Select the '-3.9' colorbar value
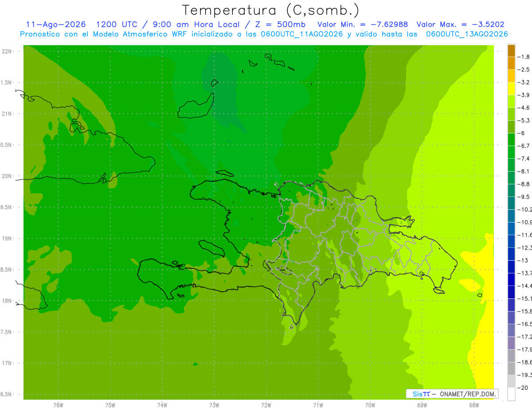The height and width of the screenshot is (411, 532). [524, 95]
